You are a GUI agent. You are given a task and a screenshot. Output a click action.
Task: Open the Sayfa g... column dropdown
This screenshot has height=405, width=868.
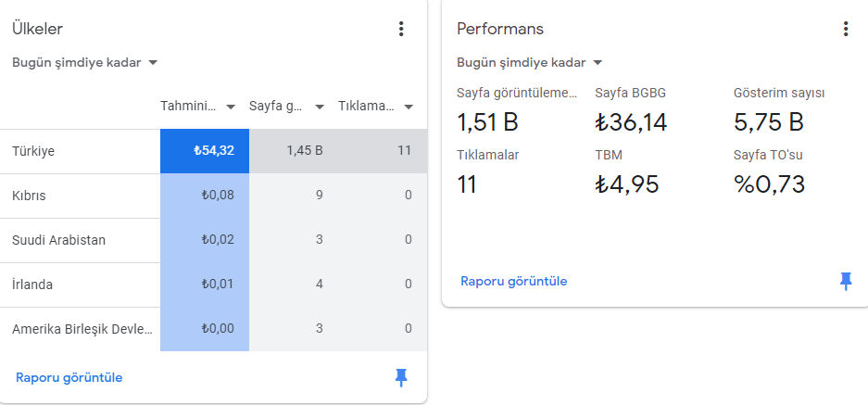click(287, 107)
